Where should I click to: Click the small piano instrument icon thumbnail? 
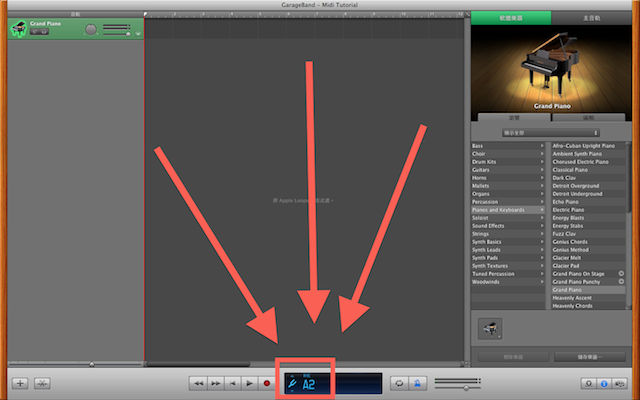[490, 329]
